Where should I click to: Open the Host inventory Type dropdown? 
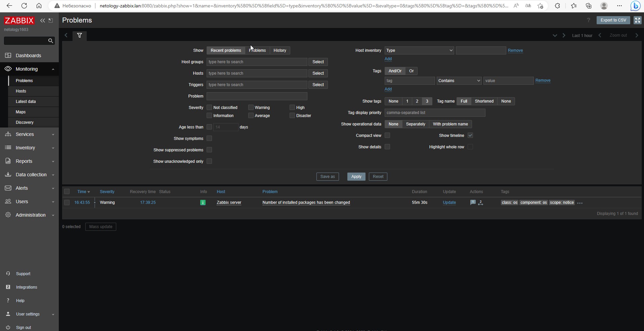419,50
